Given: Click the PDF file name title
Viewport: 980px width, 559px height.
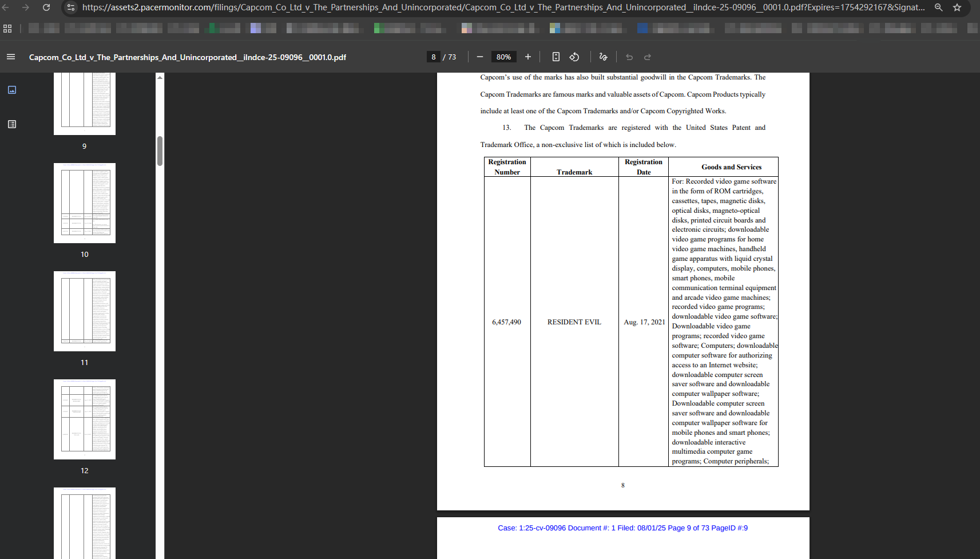Looking at the screenshot, I should point(188,57).
